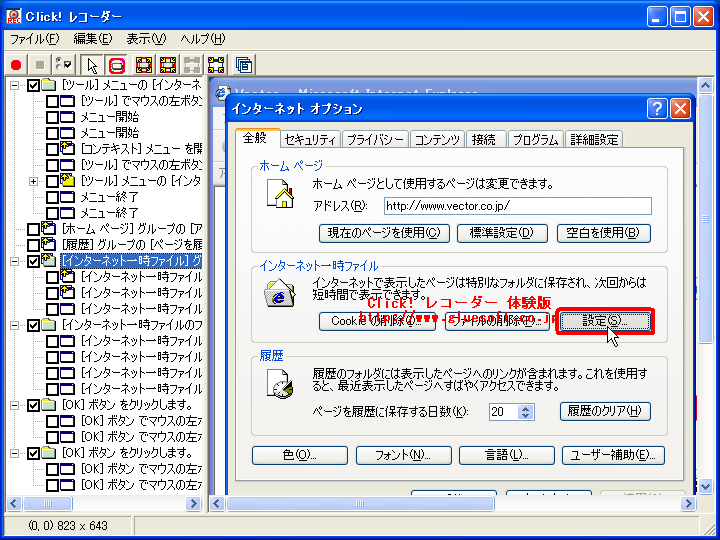The width and height of the screenshot is (720, 540).
Task: Toggle checkbox of [コンテキスト] メニュー row
Action: coord(52,149)
